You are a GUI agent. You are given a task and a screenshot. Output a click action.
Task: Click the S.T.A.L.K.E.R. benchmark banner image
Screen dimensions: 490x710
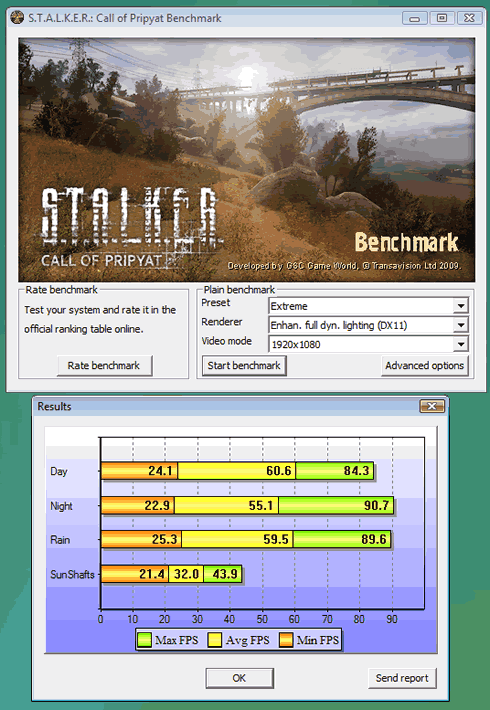point(246,160)
